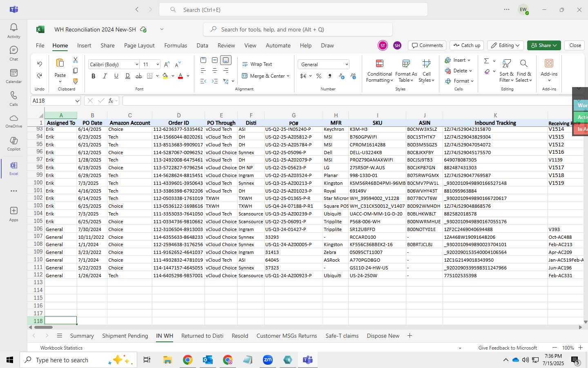The height and width of the screenshot is (368, 588).
Task: Click the Catch up button
Action: [x=467, y=45]
